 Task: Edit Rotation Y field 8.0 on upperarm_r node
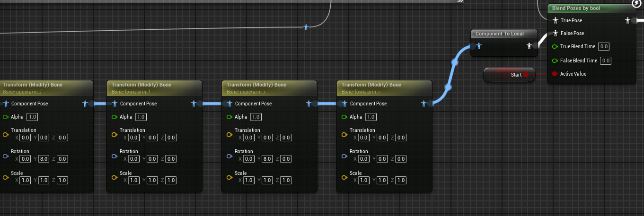click(267, 159)
